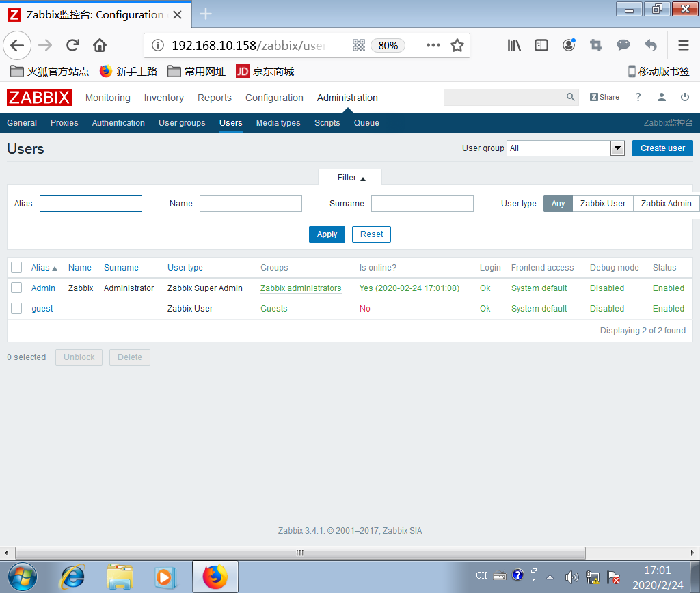The height and width of the screenshot is (593, 700).
Task: Go back with the browser back arrow
Action: pyautogui.click(x=17, y=45)
